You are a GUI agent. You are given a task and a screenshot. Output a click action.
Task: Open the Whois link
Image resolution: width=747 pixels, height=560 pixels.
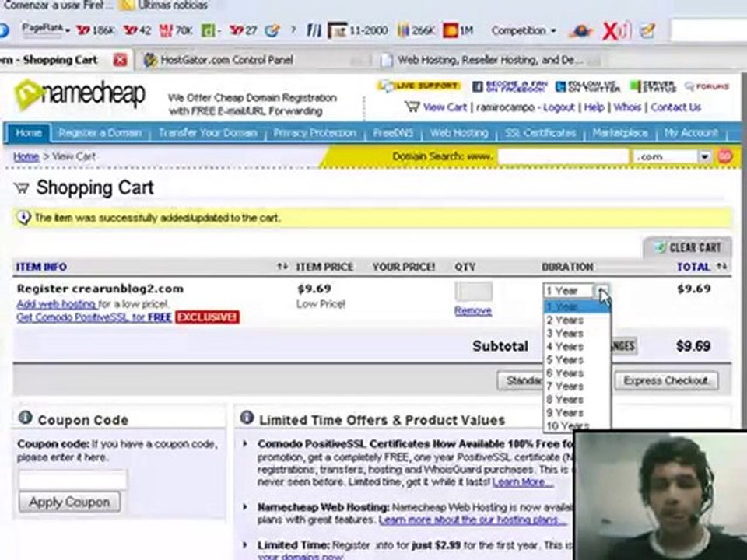(627, 107)
